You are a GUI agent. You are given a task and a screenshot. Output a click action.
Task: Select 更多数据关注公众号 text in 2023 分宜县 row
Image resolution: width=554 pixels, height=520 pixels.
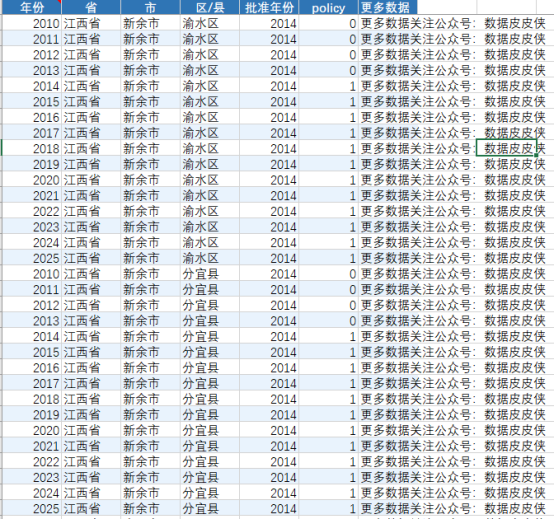click(418, 477)
